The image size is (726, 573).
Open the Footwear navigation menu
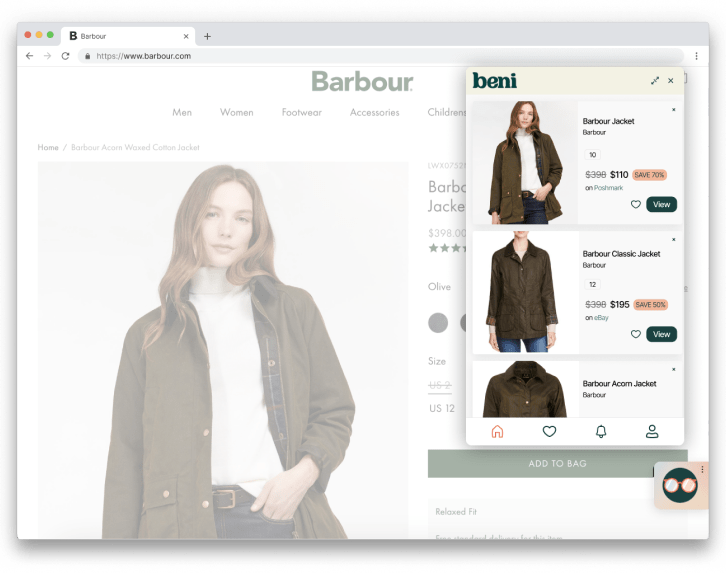pyautogui.click(x=301, y=113)
